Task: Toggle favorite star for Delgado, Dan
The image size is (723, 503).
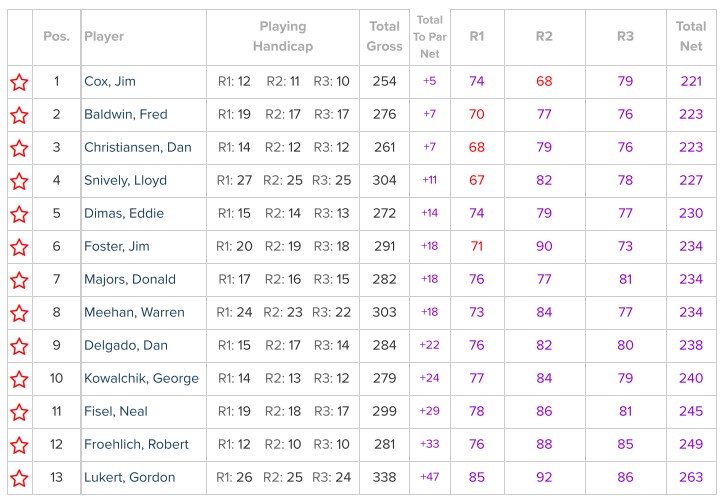Action: point(19,346)
